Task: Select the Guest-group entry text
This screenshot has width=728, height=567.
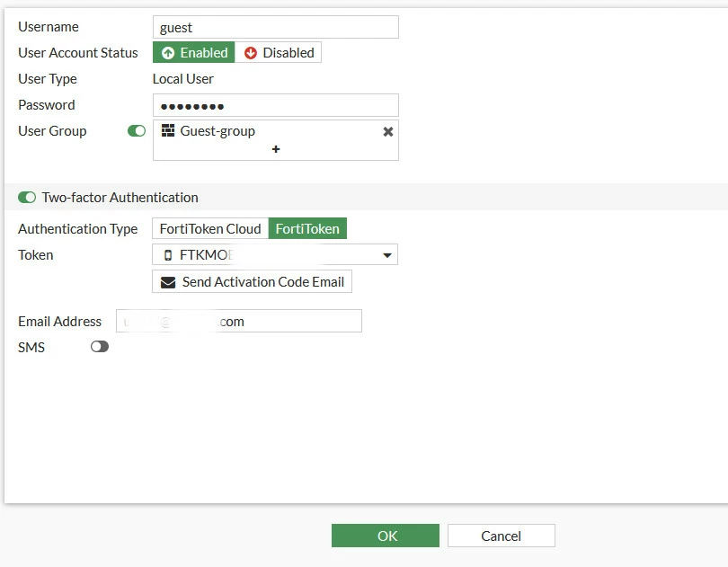Action: 218,131
